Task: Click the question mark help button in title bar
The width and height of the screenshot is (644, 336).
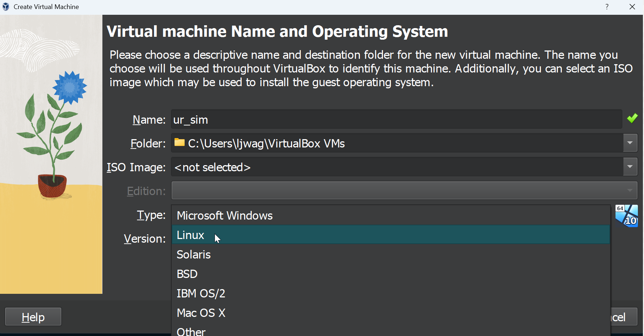Action: click(607, 7)
